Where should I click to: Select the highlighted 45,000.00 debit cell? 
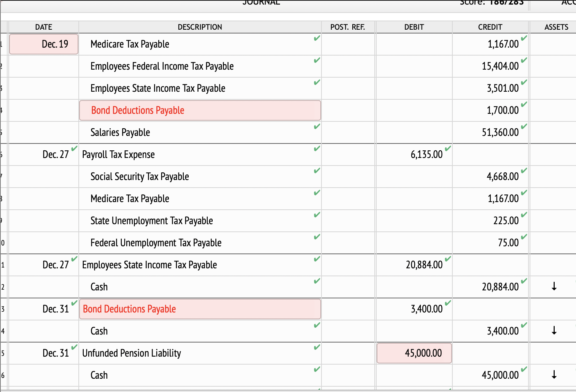pyautogui.click(x=414, y=353)
